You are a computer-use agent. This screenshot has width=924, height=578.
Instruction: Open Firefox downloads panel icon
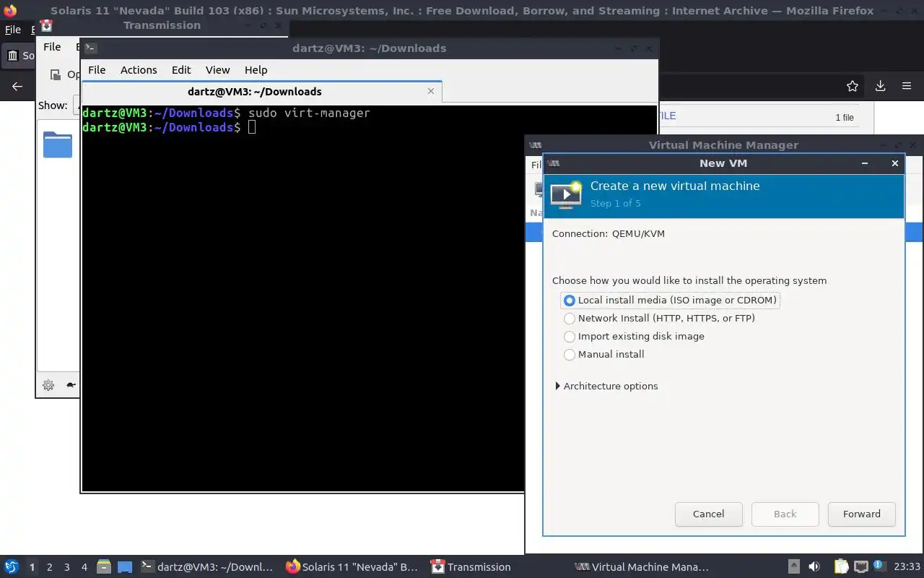[x=880, y=86]
